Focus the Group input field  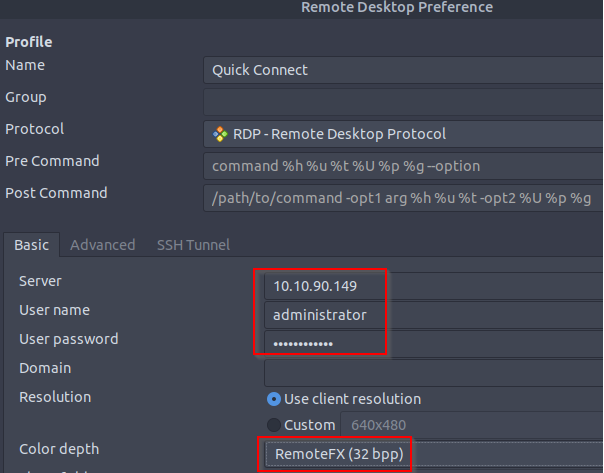pos(402,102)
